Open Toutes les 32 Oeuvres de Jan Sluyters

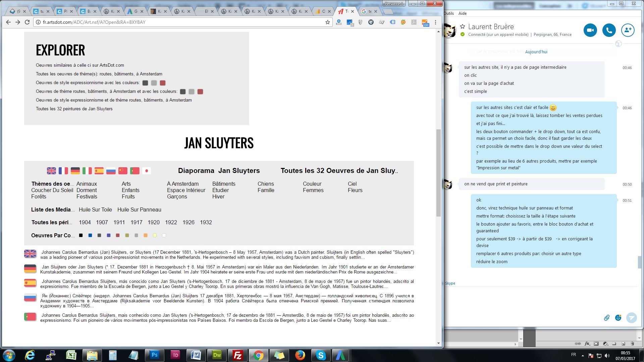(x=339, y=171)
